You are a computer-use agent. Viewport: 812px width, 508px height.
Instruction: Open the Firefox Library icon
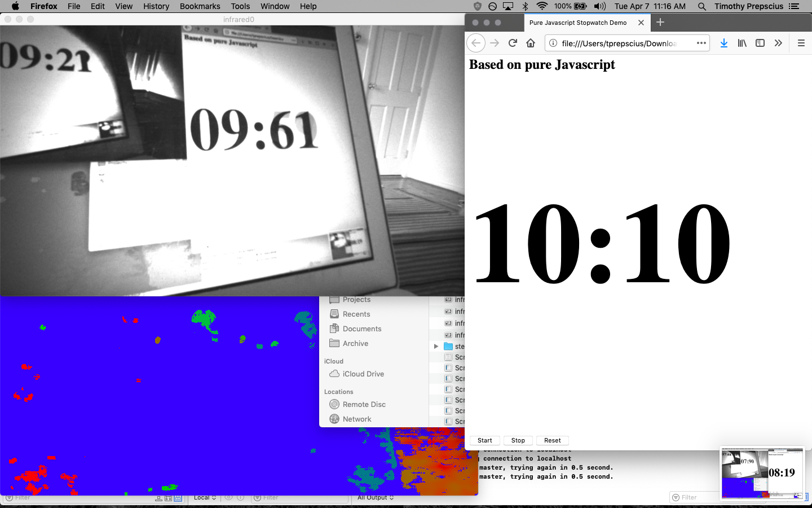742,43
